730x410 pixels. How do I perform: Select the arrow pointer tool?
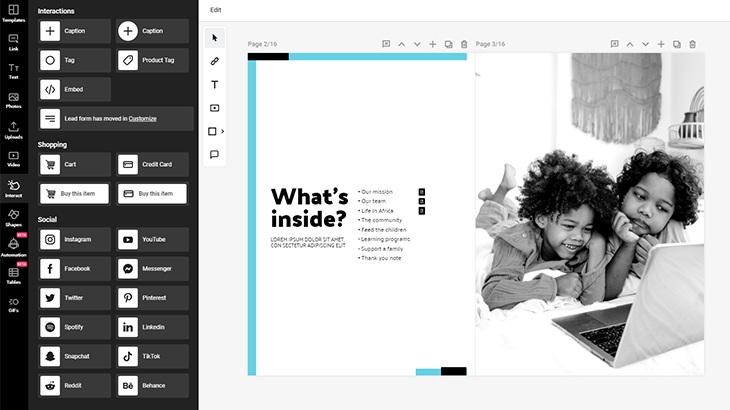[x=214, y=38]
